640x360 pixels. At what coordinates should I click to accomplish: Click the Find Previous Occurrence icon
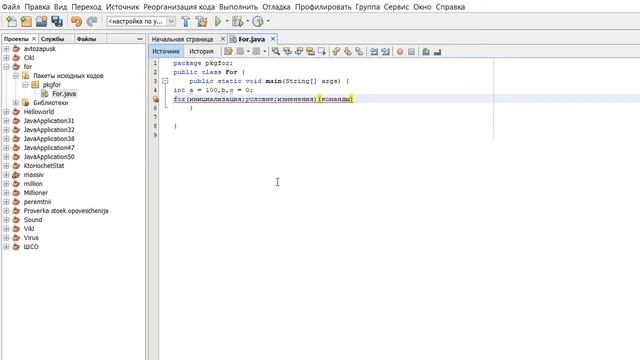[287, 51]
